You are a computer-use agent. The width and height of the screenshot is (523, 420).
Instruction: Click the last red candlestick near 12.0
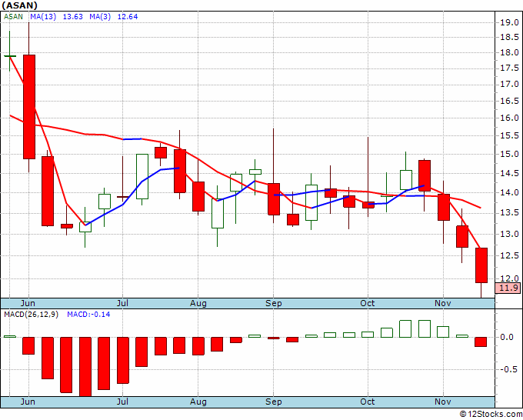click(481, 265)
